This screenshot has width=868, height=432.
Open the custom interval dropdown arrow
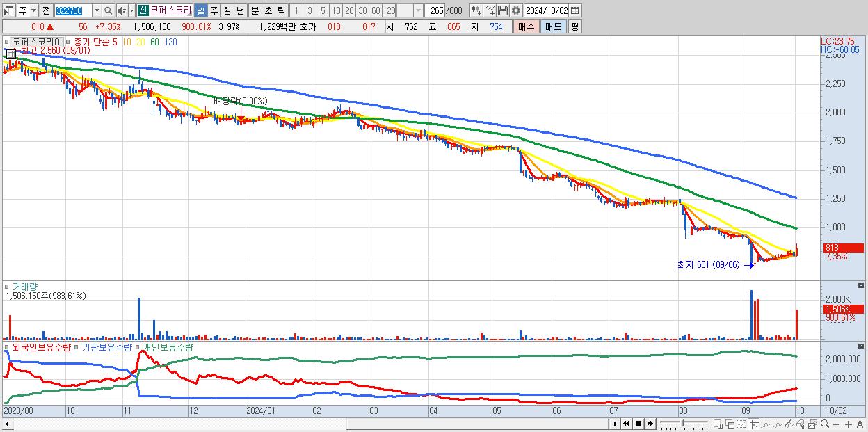(x=418, y=10)
